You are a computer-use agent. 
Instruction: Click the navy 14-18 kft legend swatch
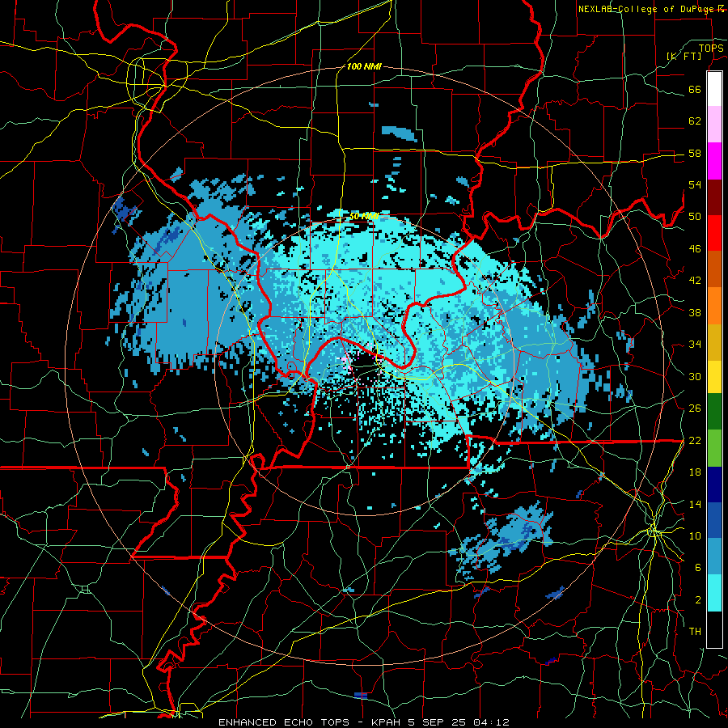[714, 485]
